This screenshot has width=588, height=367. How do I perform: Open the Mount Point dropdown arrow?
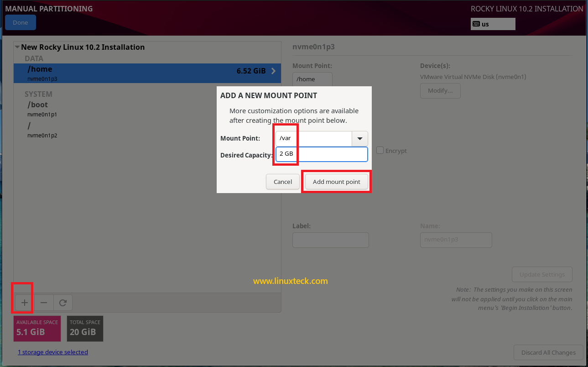360,139
